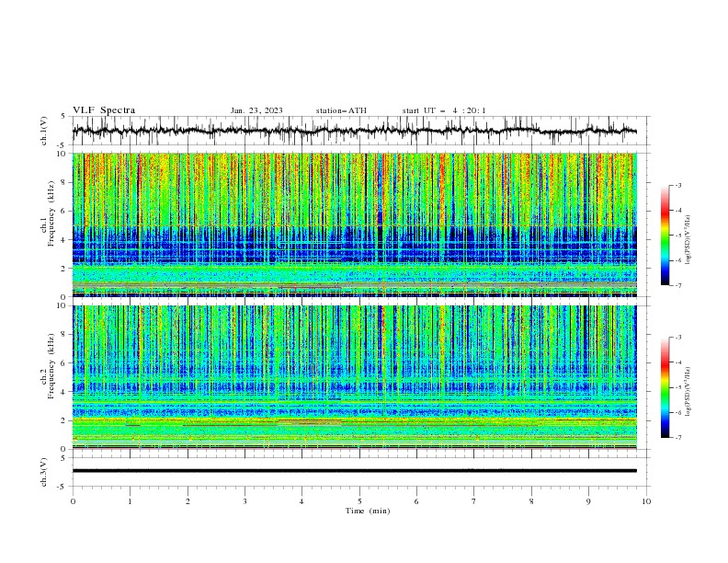Click the ch.1 color scale bar

(665, 236)
